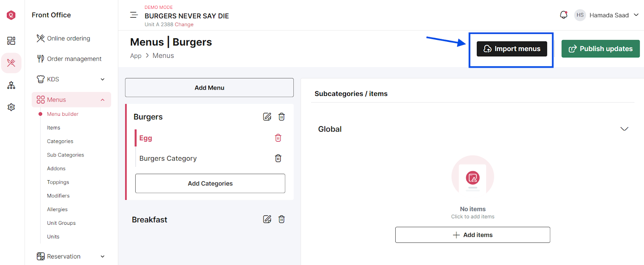Open the settings gear rail icon

[11, 107]
